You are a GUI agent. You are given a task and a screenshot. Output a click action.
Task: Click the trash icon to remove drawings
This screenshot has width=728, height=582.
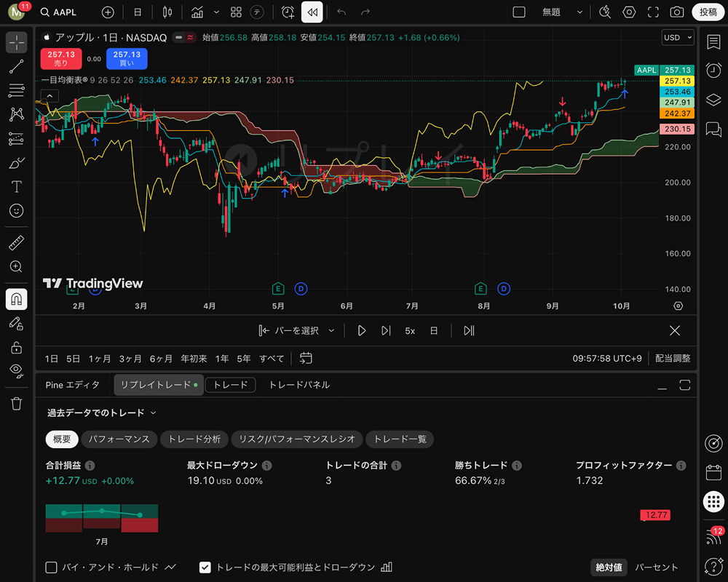16,404
